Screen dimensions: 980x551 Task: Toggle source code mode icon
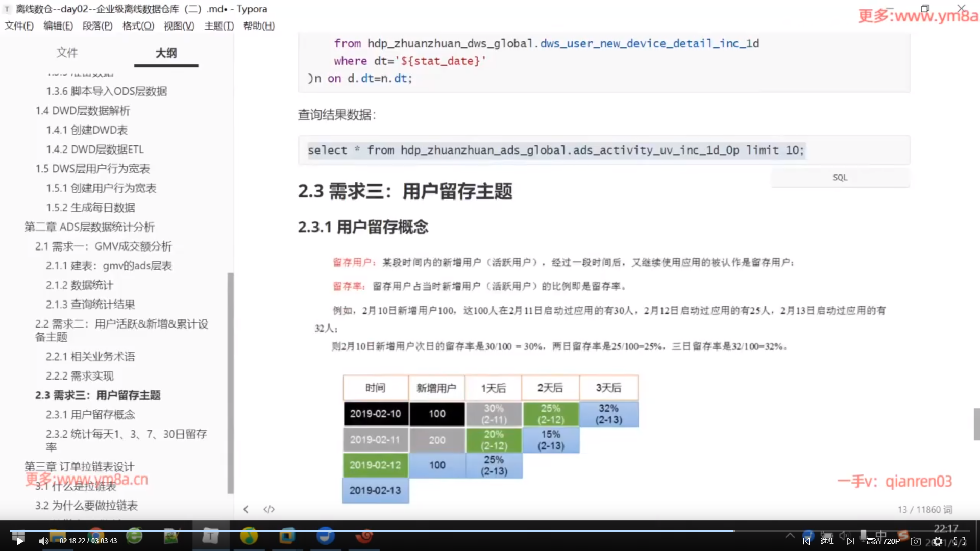click(269, 509)
